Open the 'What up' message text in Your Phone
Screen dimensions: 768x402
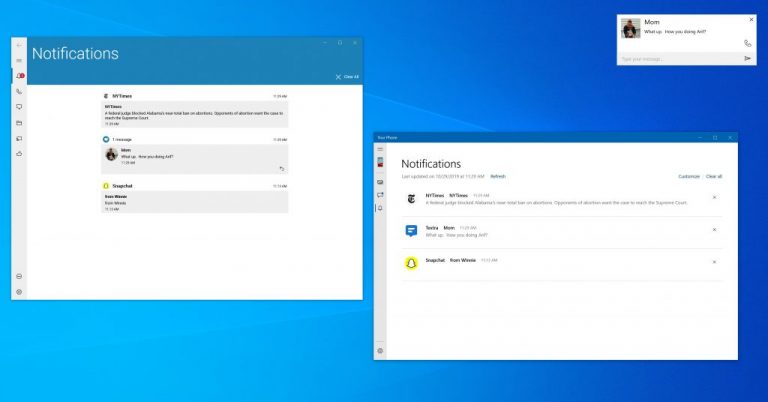pyautogui.click(x=456, y=235)
